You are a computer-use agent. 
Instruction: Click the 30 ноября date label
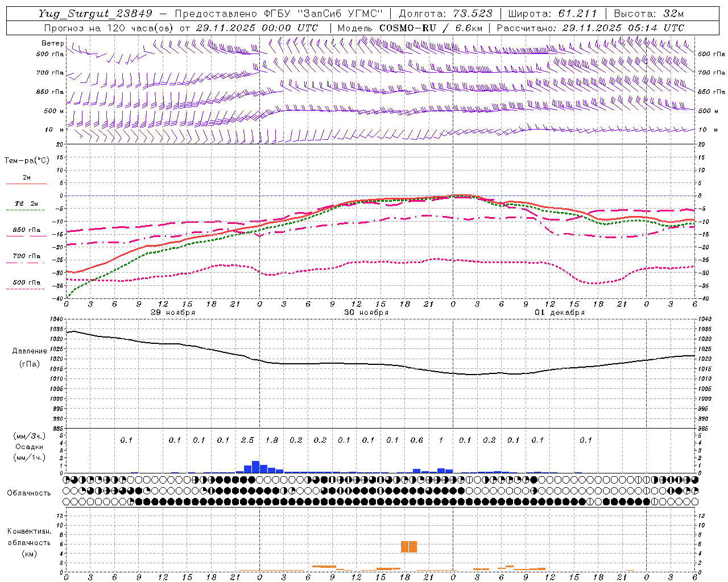pyautogui.click(x=366, y=313)
